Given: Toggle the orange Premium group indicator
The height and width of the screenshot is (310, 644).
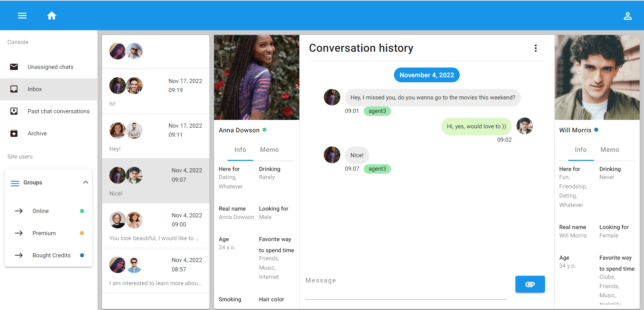Looking at the screenshot, I should pyautogui.click(x=82, y=233).
